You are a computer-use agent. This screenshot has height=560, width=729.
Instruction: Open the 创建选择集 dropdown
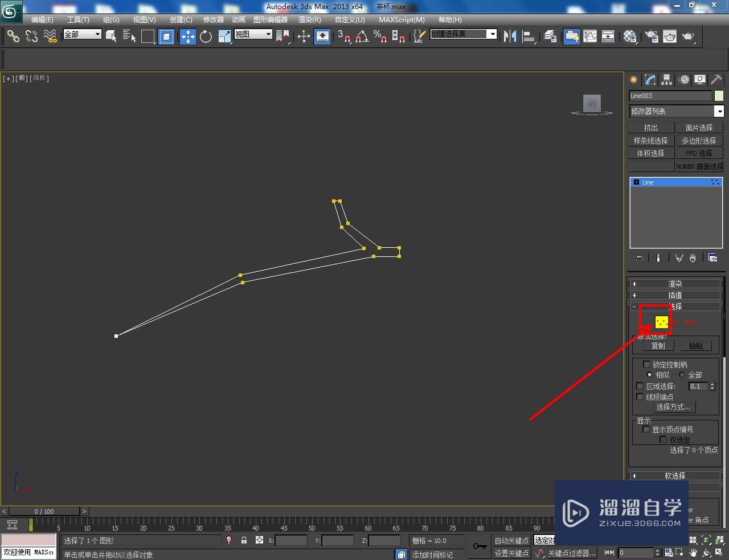(x=464, y=34)
